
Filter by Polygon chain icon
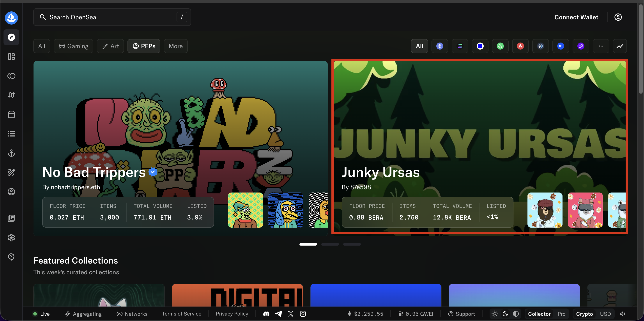[x=581, y=46]
